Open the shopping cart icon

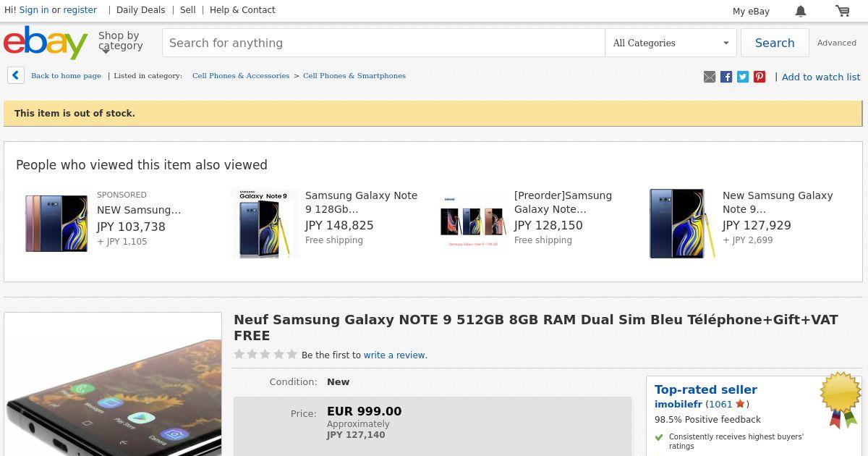[843, 11]
